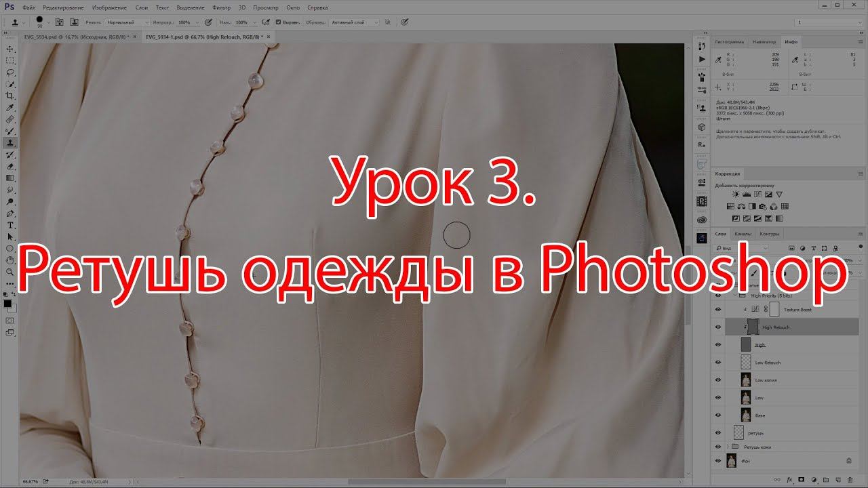Switch to the Каналы tab
The height and width of the screenshot is (488, 868).
click(x=743, y=234)
